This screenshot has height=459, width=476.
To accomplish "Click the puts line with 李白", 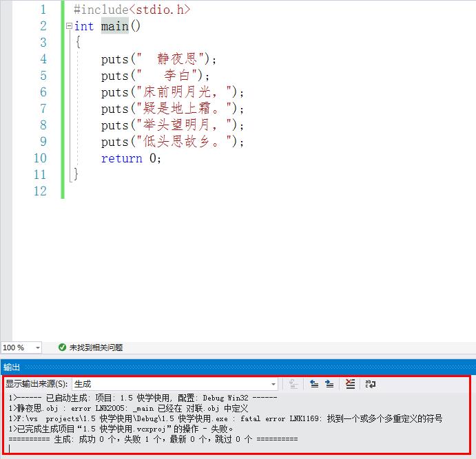I will (x=155, y=76).
